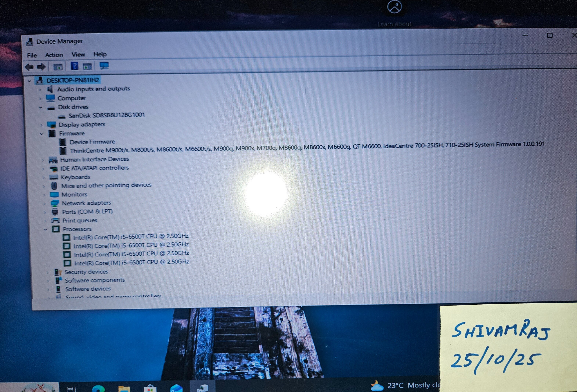The width and height of the screenshot is (577, 392).
Task: Collapse the Processors category
Action: (x=45, y=229)
